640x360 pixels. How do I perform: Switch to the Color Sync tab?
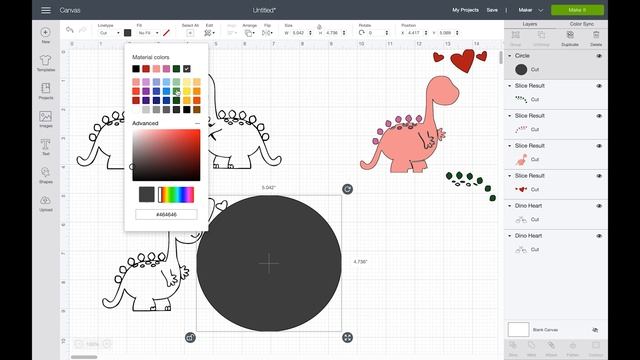pyautogui.click(x=582, y=24)
